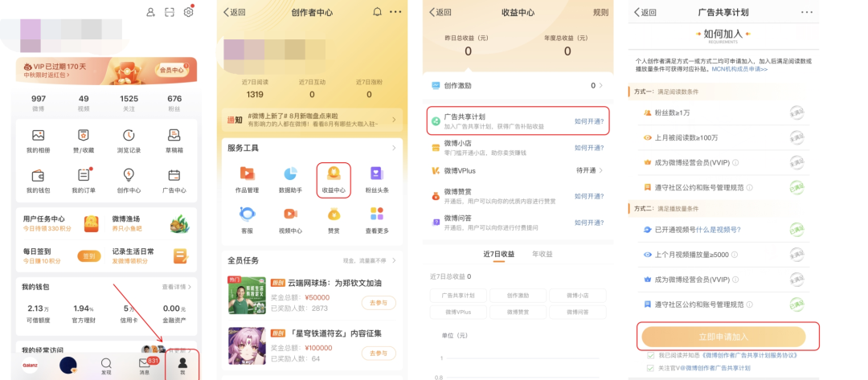Tap 立即申请加入 button
868x380 pixels.
pyautogui.click(x=723, y=337)
